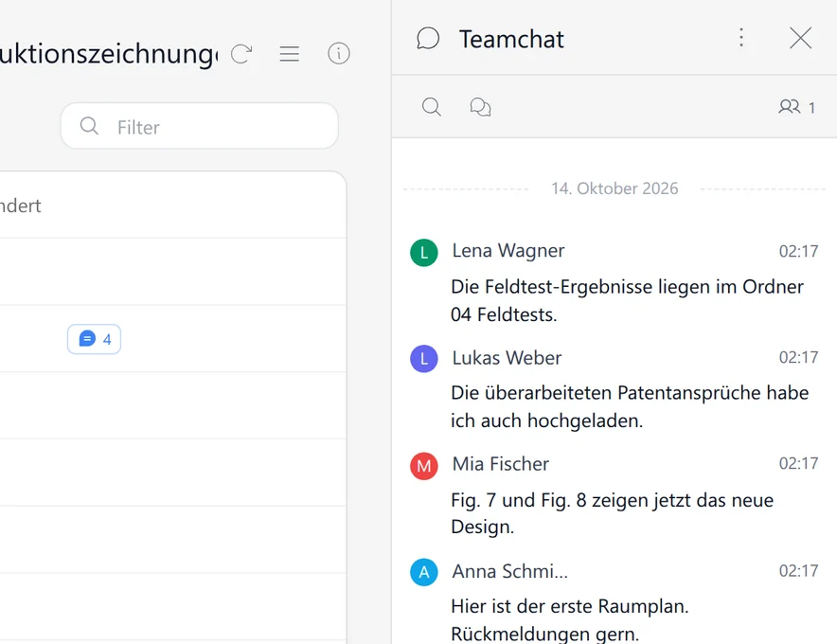Click the Teamchat panel title
Screen dimensions: 837x644
511,39
